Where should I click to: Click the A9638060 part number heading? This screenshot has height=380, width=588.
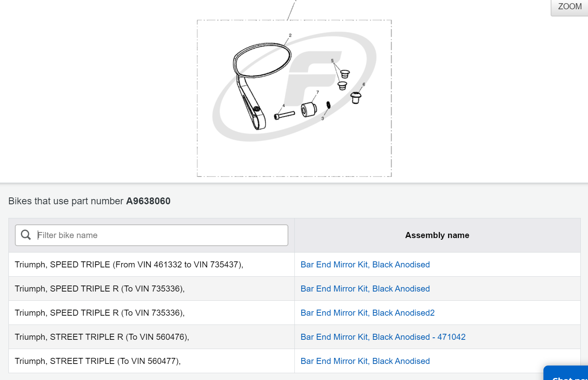(x=148, y=201)
